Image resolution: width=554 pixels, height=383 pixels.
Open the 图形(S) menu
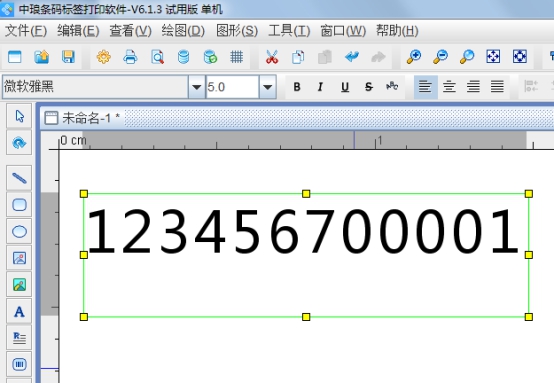point(237,31)
